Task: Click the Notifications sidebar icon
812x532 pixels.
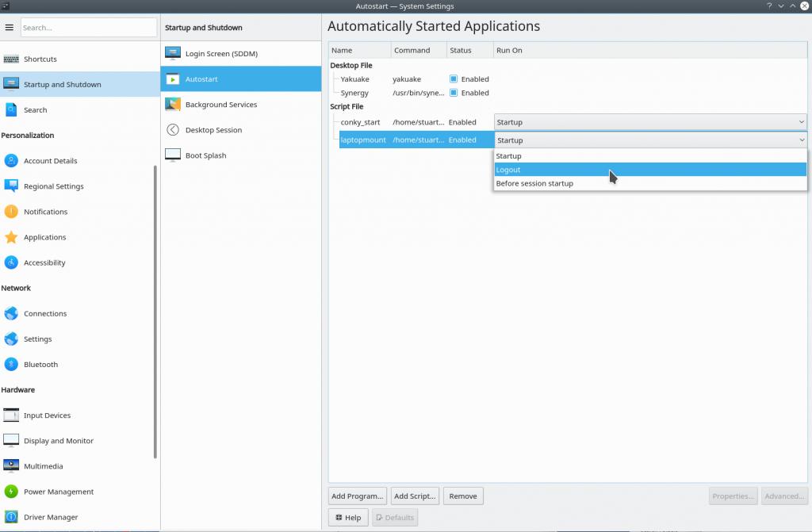Action: 11,212
